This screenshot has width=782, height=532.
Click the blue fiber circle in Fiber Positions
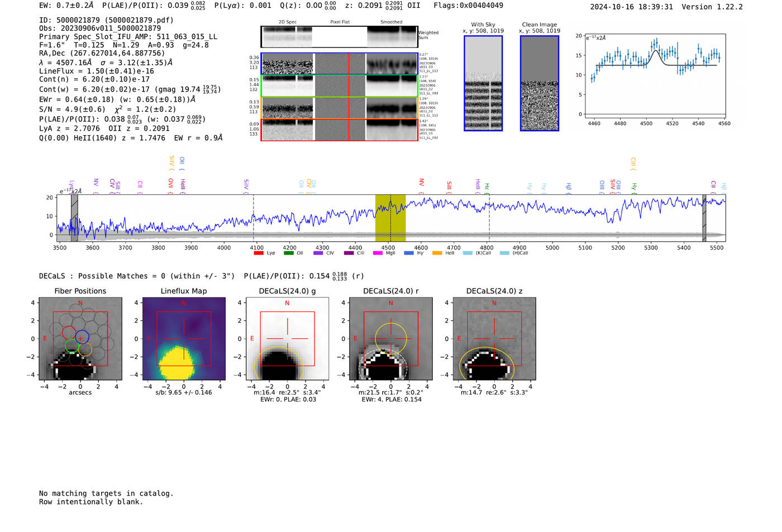click(x=82, y=337)
